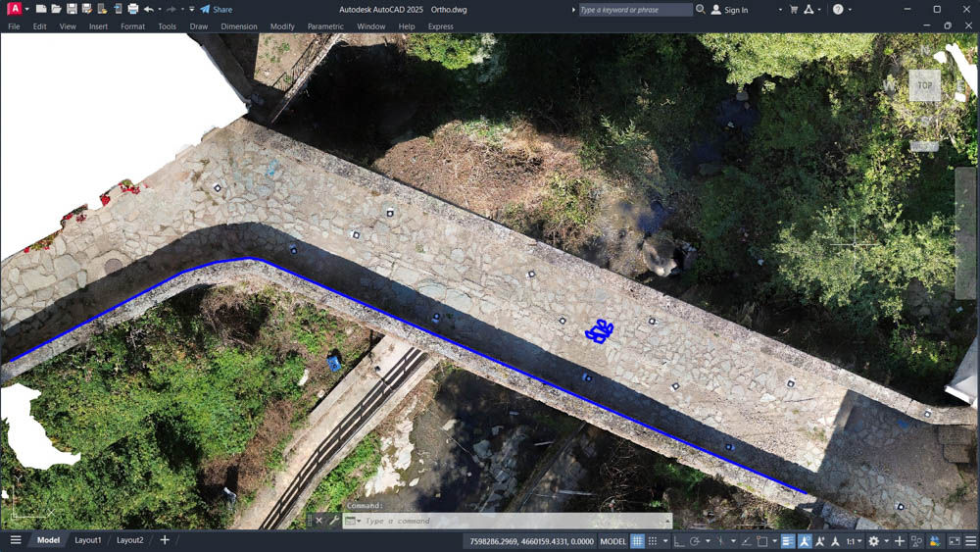Close the command line with X button

318,520
